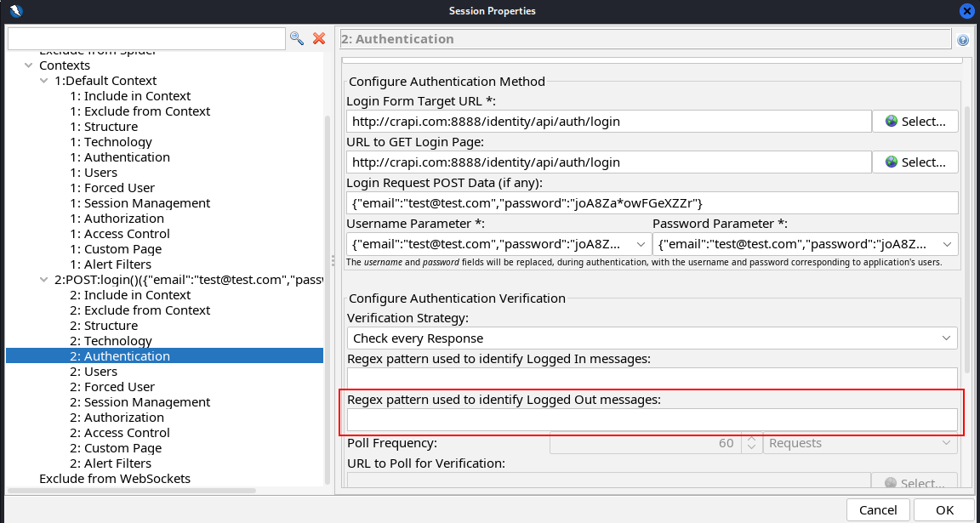The height and width of the screenshot is (523, 980).
Task: Select 1: Alert Filters tree item
Action: (111, 264)
